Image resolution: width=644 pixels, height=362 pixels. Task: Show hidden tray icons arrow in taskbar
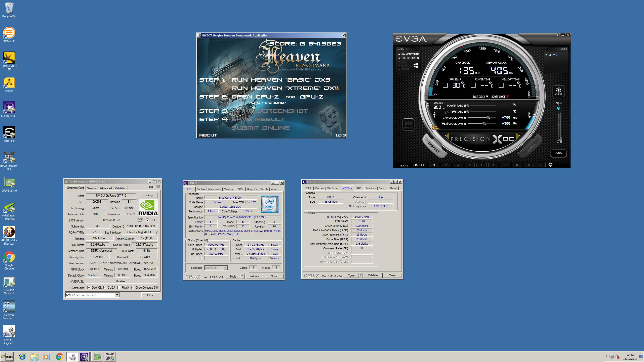point(606,356)
